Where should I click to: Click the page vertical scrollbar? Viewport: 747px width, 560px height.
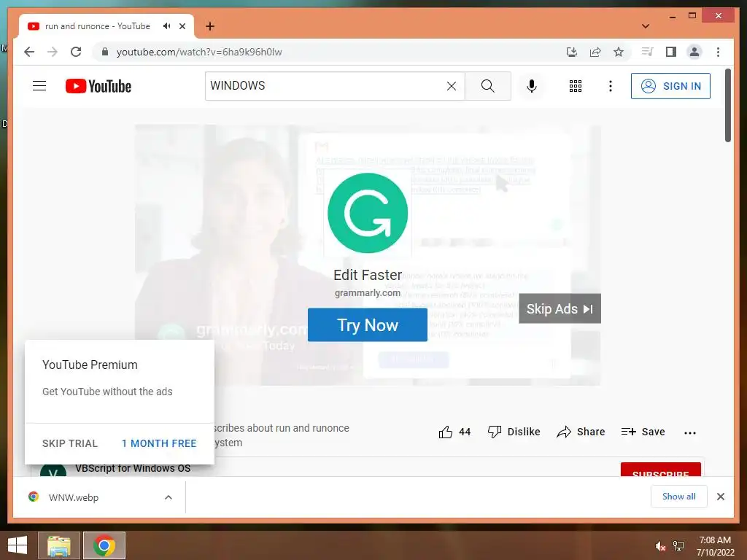point(727,105)
